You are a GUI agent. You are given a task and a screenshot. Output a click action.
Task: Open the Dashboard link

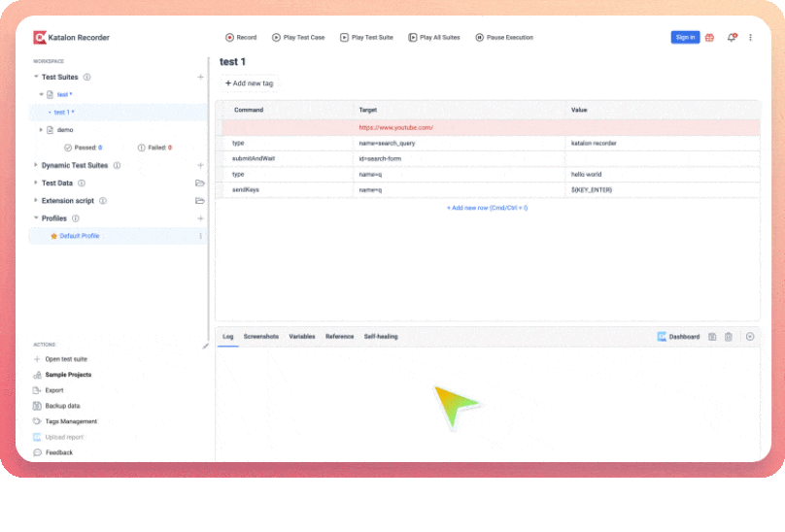coord(678,337)
